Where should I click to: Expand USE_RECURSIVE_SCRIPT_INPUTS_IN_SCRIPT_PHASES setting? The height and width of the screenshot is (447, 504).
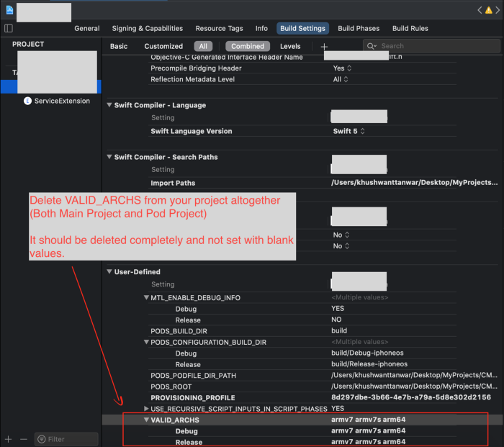click(146, 409)
